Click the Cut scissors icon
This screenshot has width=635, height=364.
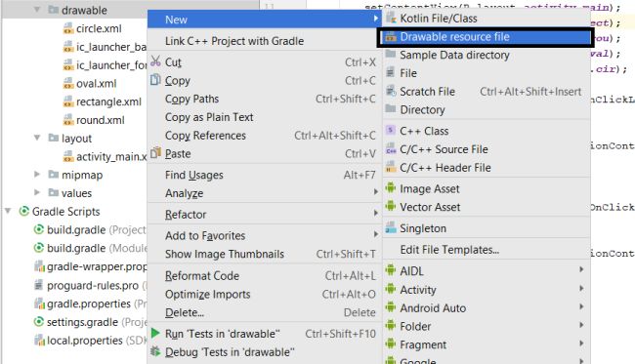coord(155,61)
